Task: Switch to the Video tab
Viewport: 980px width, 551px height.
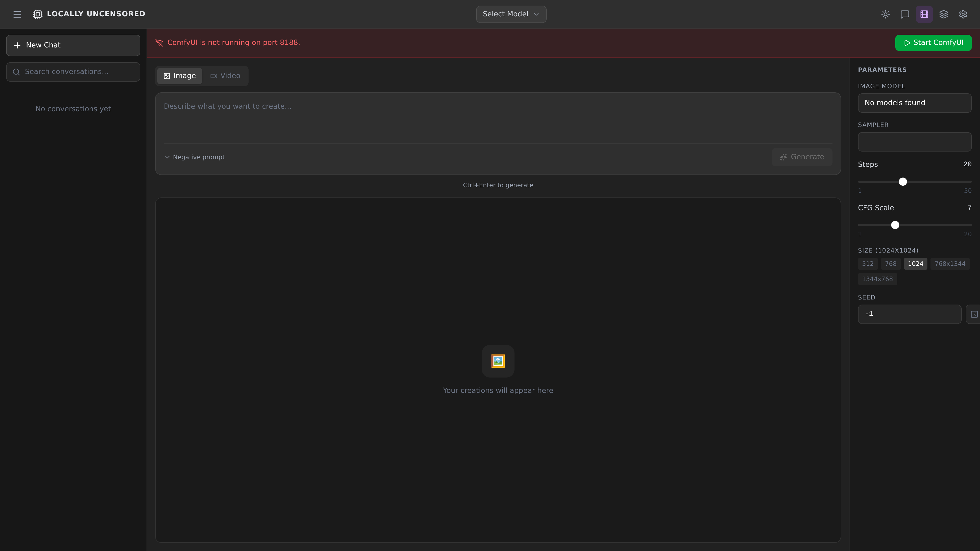Action: [x=225, y=76]
